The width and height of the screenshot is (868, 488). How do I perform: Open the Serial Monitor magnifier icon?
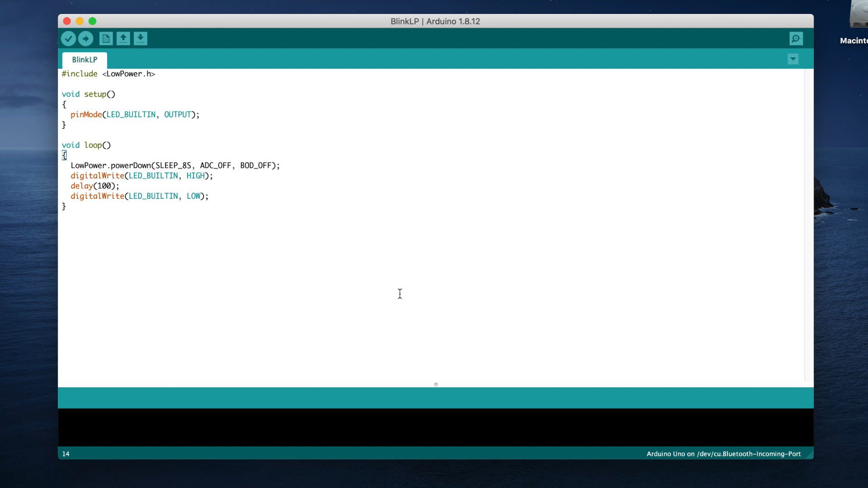pyautogui.click(x=796, y=39)
